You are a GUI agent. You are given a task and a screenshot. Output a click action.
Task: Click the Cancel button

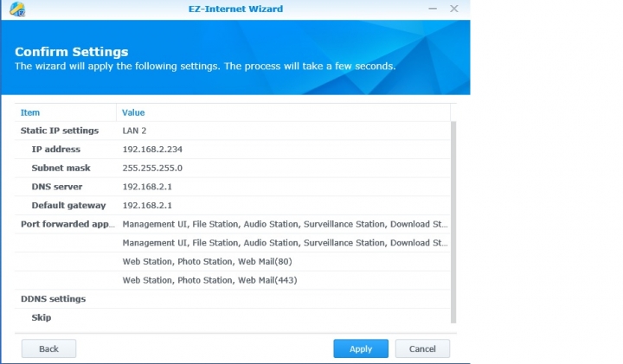[x=422, y=348]
